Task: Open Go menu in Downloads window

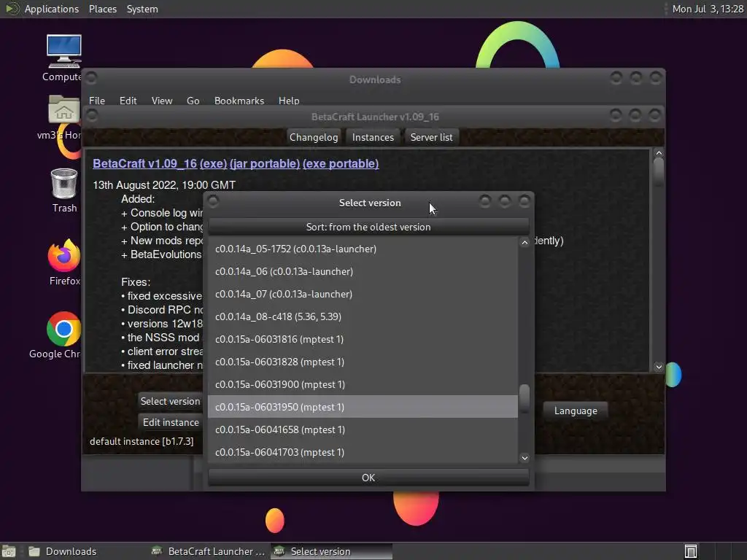Action: [193, 101]
